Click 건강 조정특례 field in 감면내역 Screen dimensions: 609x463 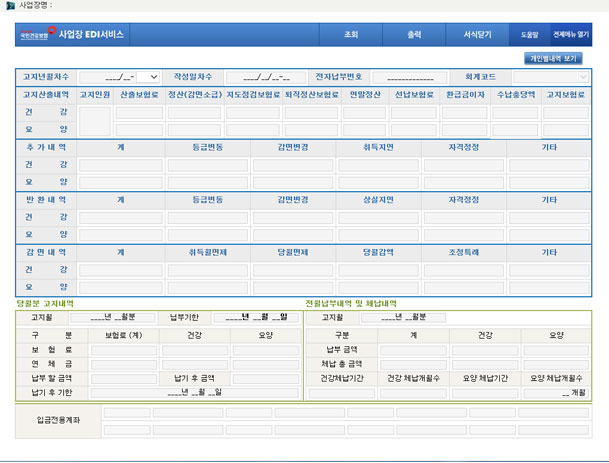(x=464, y=270)
